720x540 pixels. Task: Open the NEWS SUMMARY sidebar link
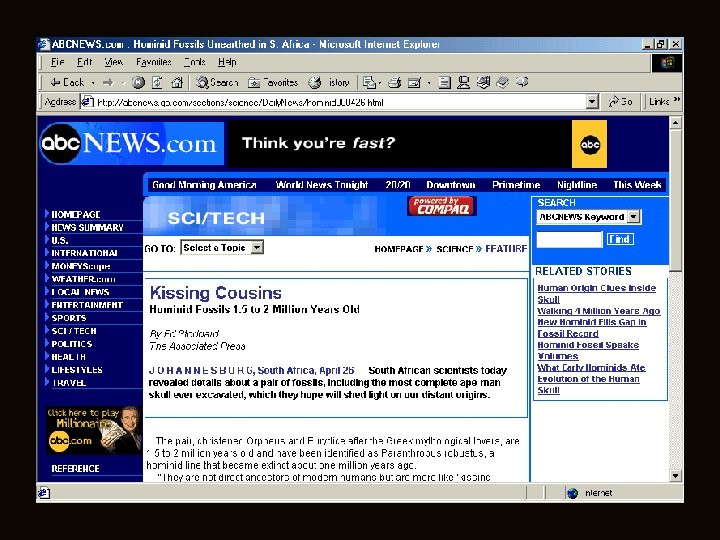(x=87, y=227)
